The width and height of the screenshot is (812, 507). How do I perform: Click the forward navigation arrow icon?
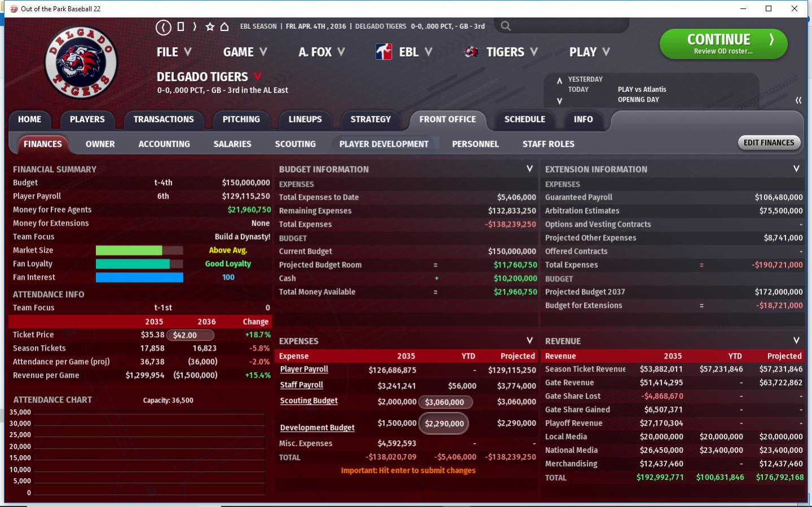[195, 27]
